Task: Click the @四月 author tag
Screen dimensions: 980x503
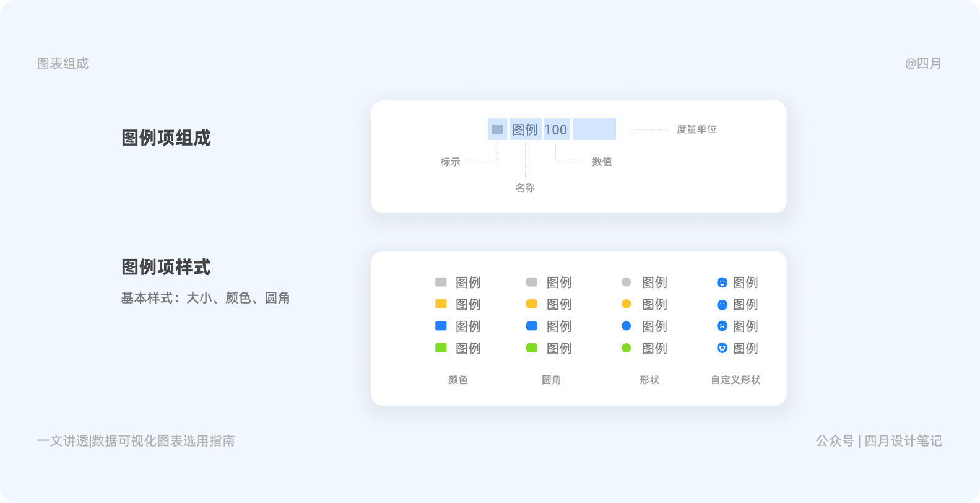Action: tap(923, 64)
